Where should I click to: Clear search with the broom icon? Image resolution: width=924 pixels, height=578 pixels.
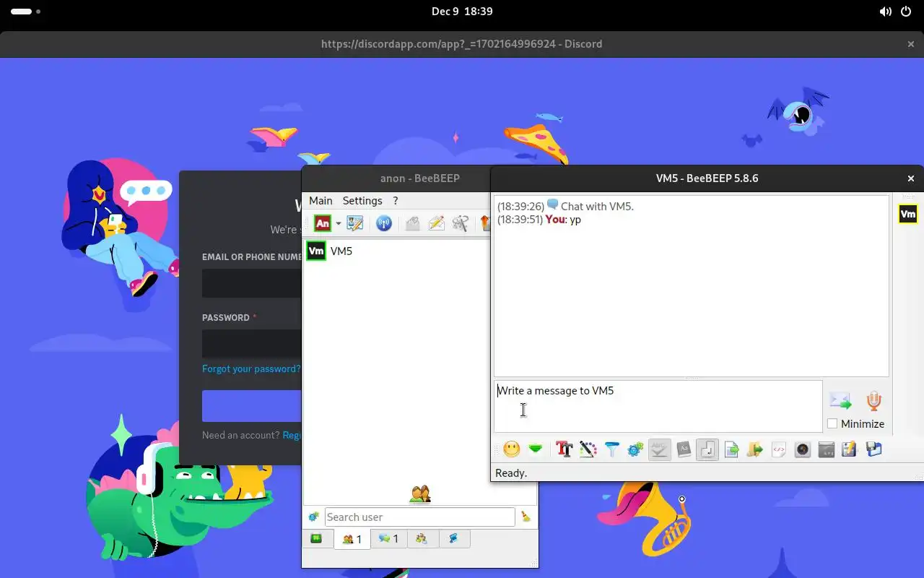pyautogui.click(x=526, y=517)
